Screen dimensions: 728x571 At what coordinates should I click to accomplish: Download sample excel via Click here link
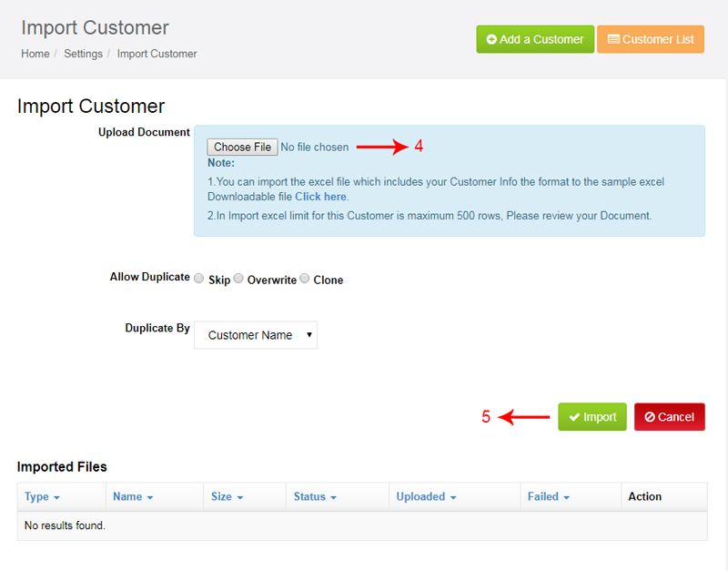pyautogui.click(x=320, y=197)
